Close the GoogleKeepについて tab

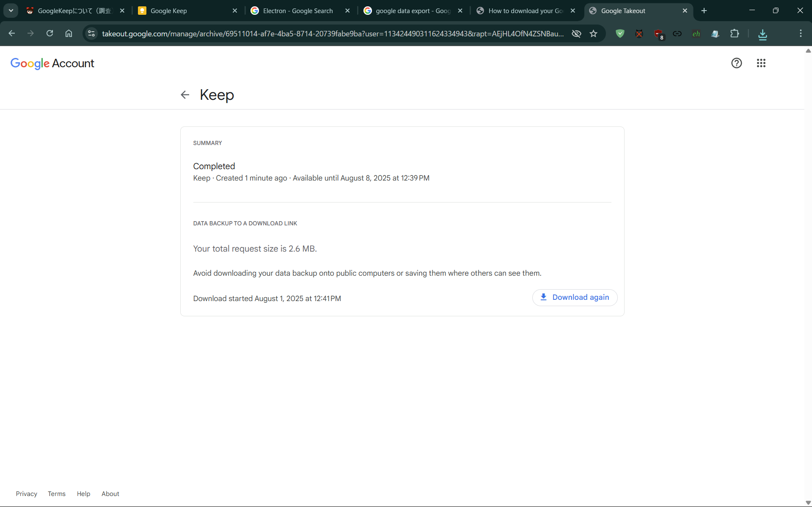coord(122,11)
